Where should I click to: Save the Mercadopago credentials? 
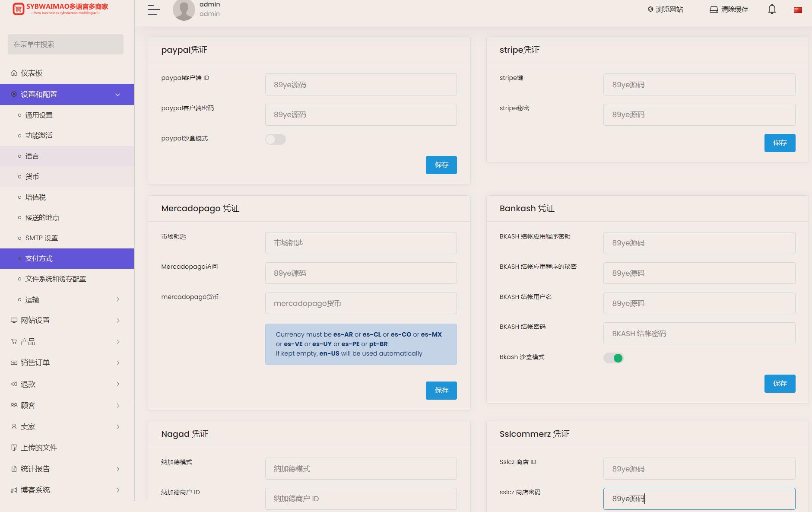441,391
